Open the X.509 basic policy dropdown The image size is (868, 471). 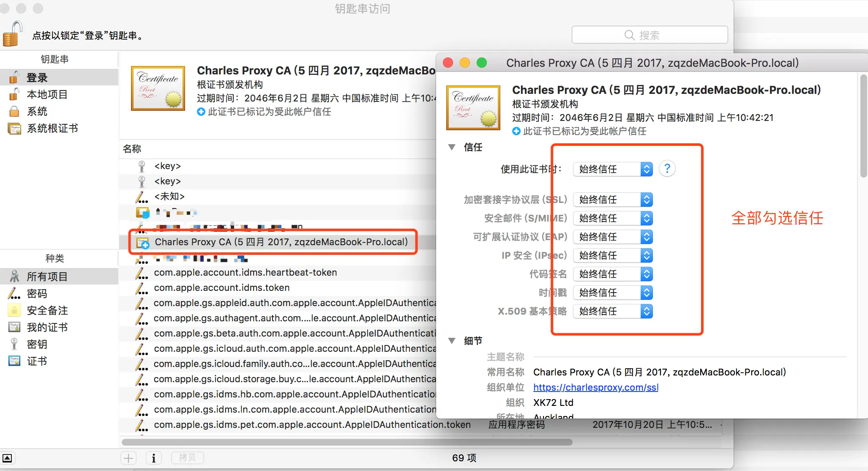point(613,311)
